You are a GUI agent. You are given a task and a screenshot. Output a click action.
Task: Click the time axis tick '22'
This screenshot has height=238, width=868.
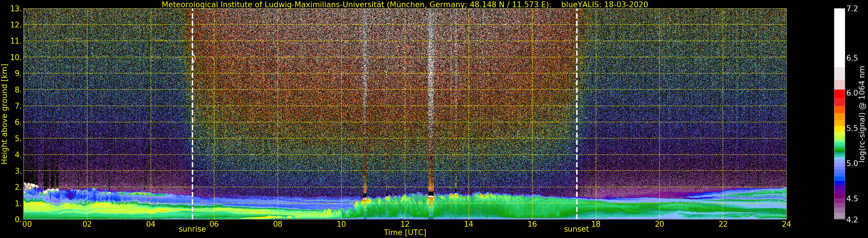point(723,224)
